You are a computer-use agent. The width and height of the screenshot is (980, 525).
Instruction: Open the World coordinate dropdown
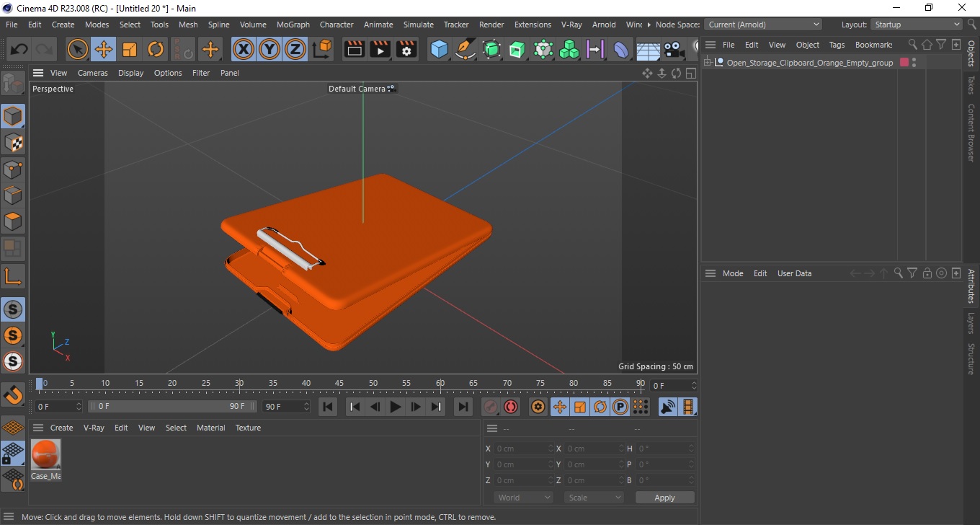(524, 498)
